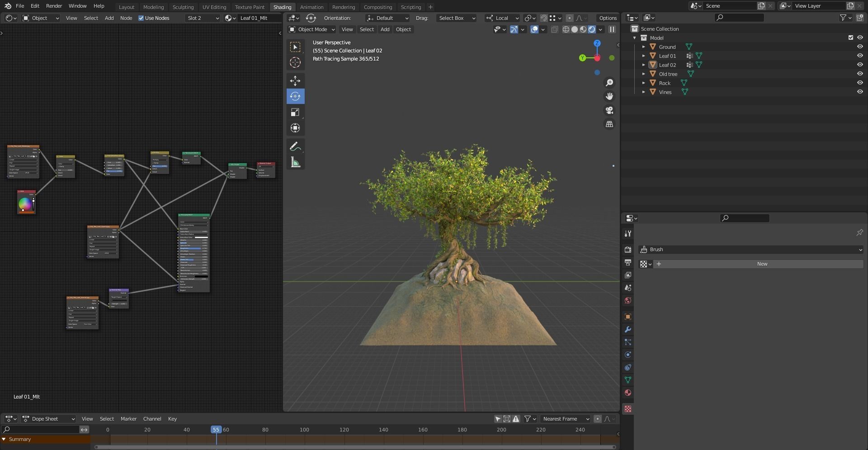Open the Render properties tab
Image resolution: width=868 pixels, height=450 pixels.
click(627, 249)
